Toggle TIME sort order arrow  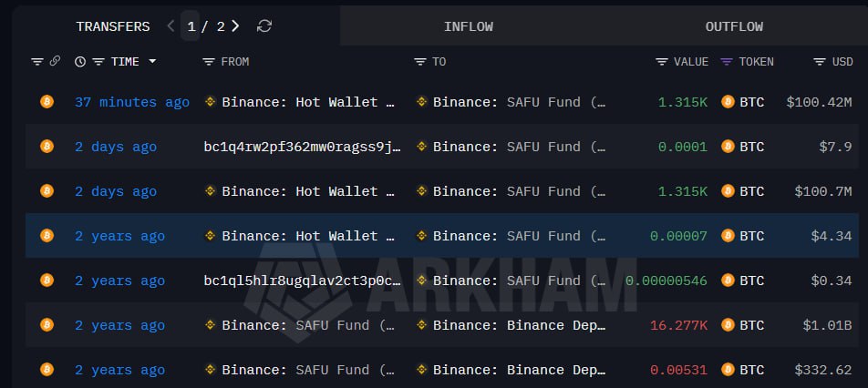[x=152, y=62]
